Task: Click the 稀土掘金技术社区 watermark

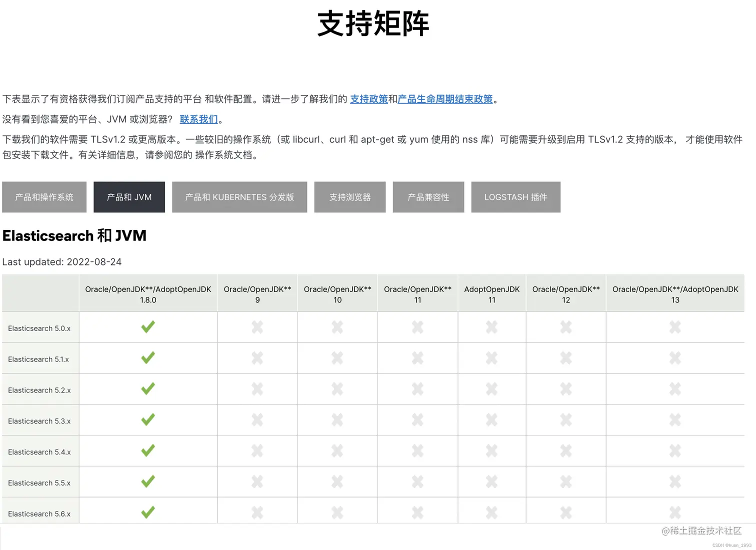Action: (701, 531)
